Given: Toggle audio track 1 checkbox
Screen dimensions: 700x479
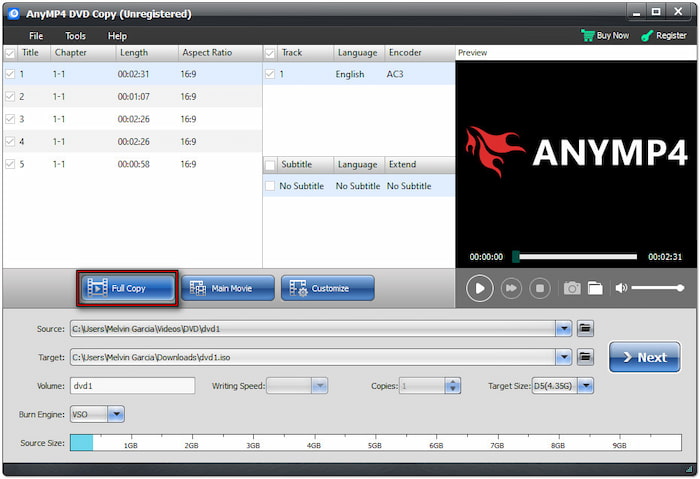Looking at the screenshot, I should tap(269, 74).
